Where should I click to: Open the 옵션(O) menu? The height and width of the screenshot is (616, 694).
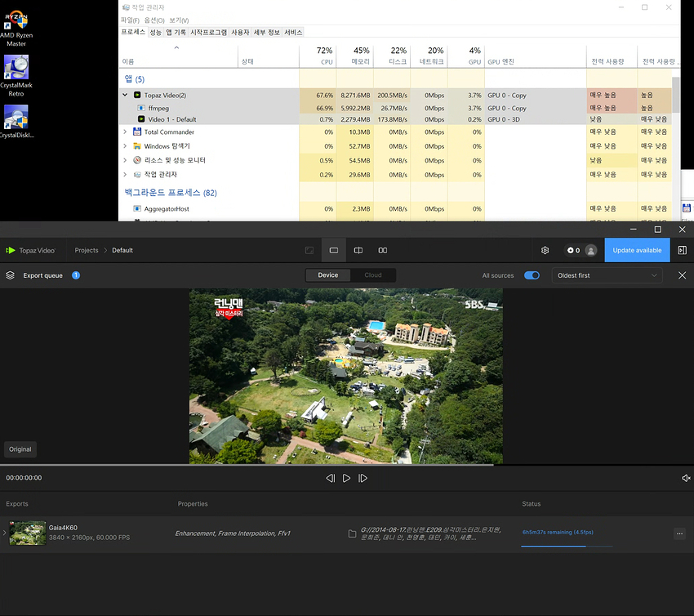pos(154,20)
